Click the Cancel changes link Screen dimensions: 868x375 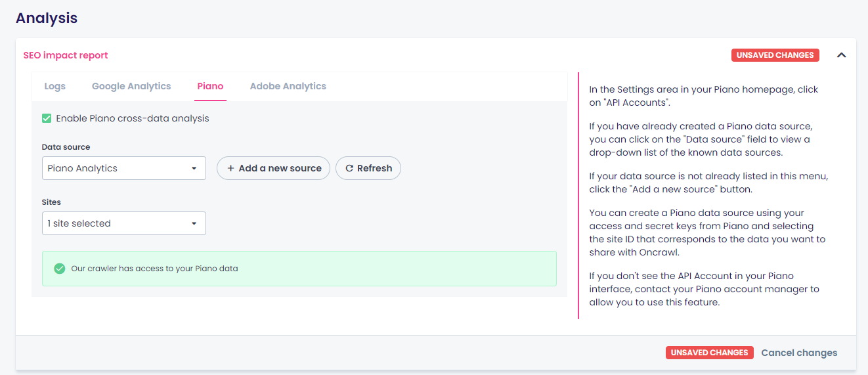pos(799,353)
